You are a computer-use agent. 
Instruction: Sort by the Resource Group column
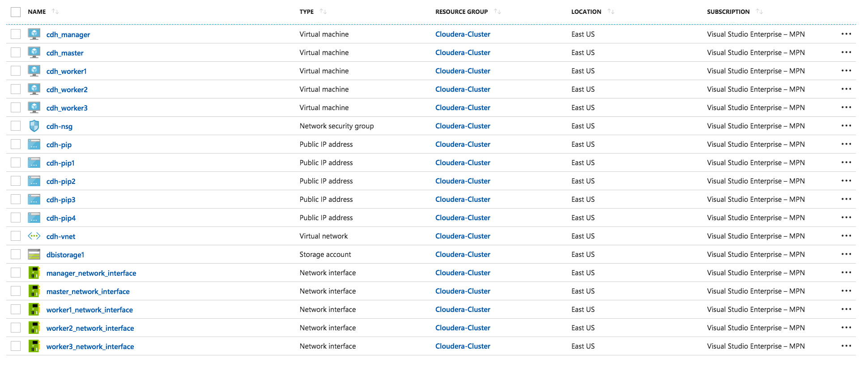coord(497,12)
